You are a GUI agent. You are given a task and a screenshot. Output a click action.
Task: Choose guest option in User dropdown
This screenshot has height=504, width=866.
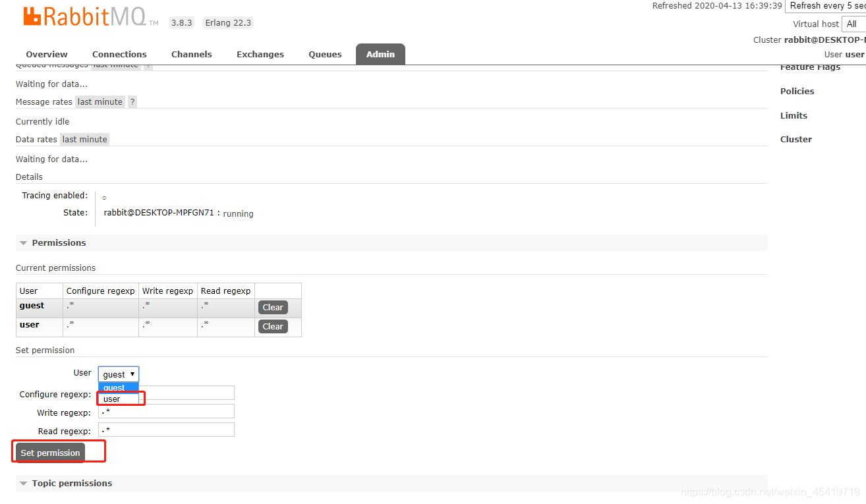pyautogui.click(x=119, y=387)
